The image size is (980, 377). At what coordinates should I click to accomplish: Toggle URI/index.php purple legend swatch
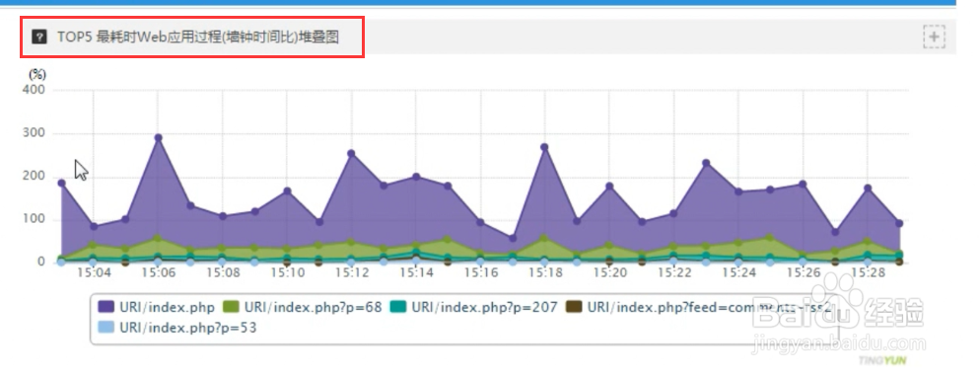[x=106, y=306]
